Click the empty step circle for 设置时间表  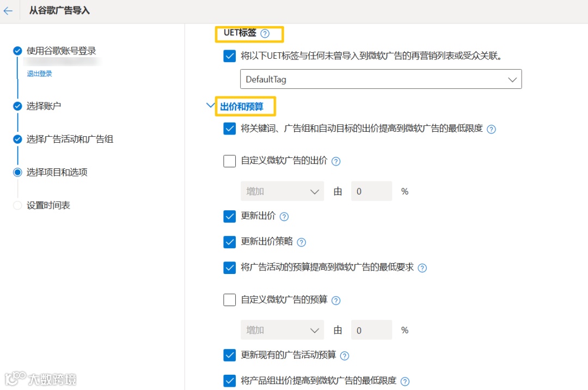click(x=17, y=205)
